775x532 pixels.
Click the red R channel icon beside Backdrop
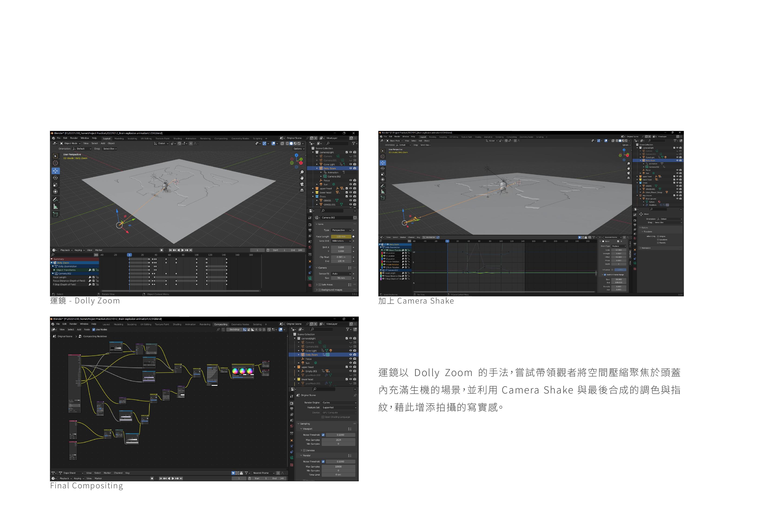256,330
